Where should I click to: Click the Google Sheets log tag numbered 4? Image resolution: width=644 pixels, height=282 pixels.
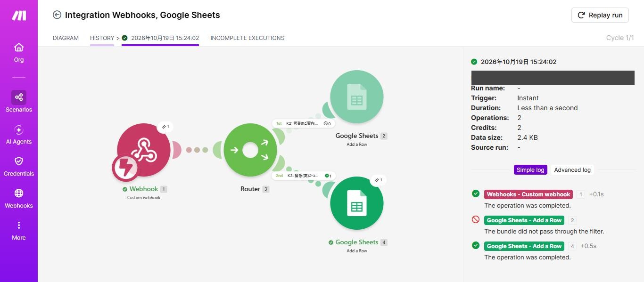524,246
